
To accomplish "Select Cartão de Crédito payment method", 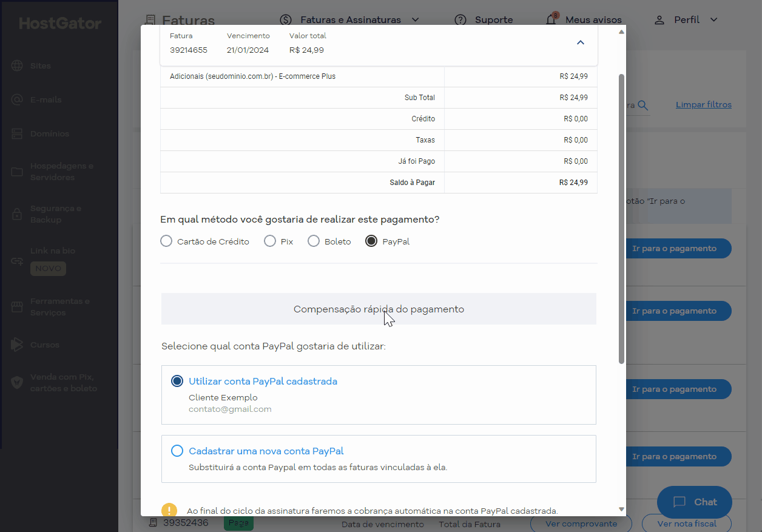I will [166, 241].
